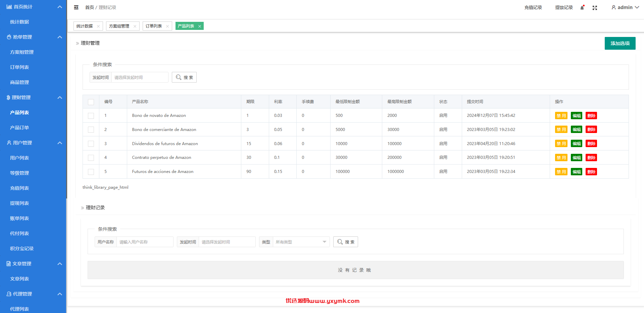Screen dimensions: 644x313
Task: Click the 首页统计 chart icon in sidebar
Action: [x=9, y=7]
